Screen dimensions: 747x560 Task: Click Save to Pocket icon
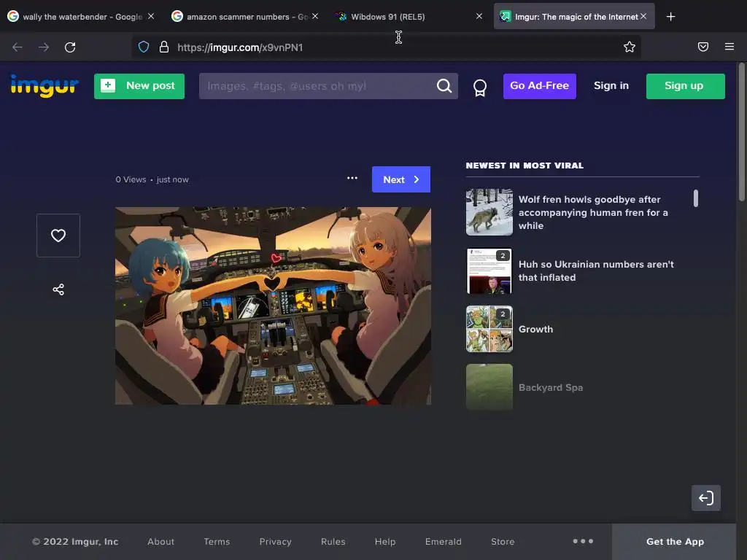tap(703, 47)
